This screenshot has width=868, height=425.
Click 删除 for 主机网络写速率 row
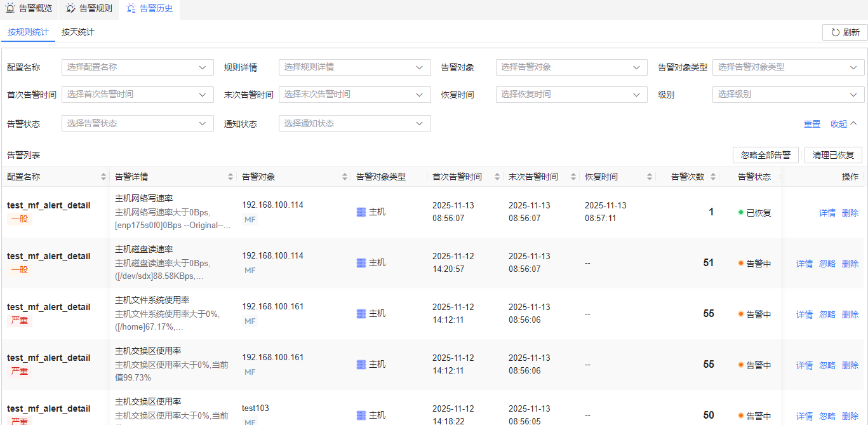[850, 213]
